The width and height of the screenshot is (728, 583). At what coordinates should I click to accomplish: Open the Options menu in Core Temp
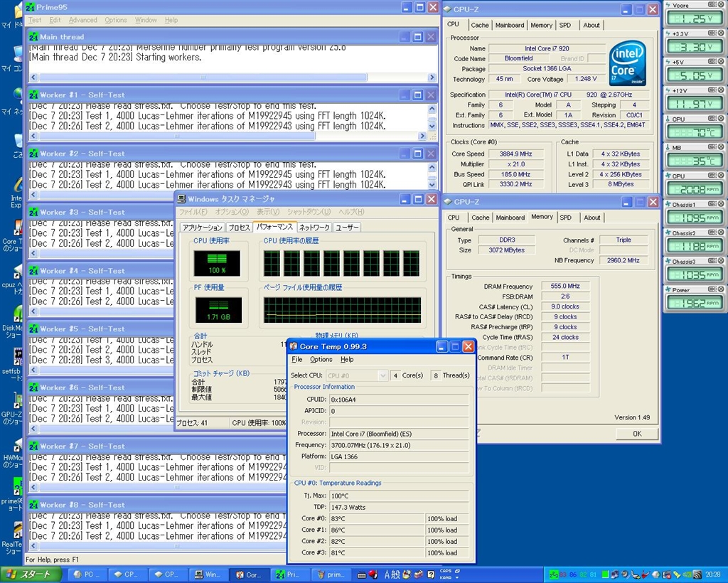pos(321,360)
